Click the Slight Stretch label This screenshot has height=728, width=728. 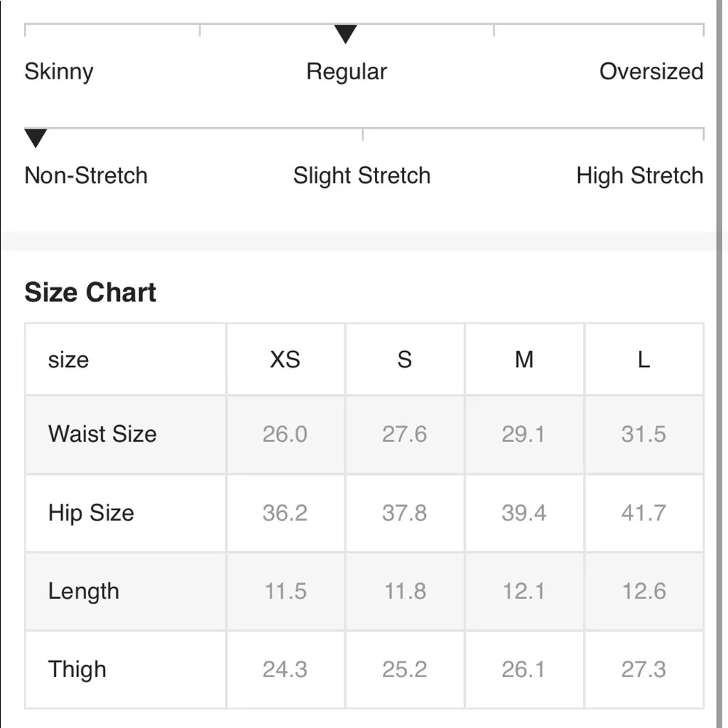tap(362, 175)
